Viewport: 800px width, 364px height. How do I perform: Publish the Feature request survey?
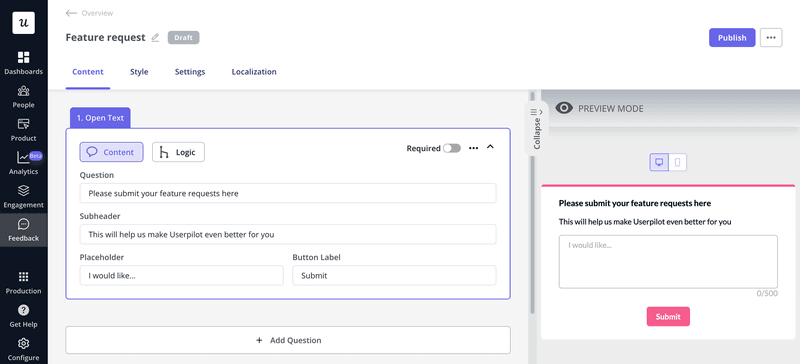pos(732,38)
